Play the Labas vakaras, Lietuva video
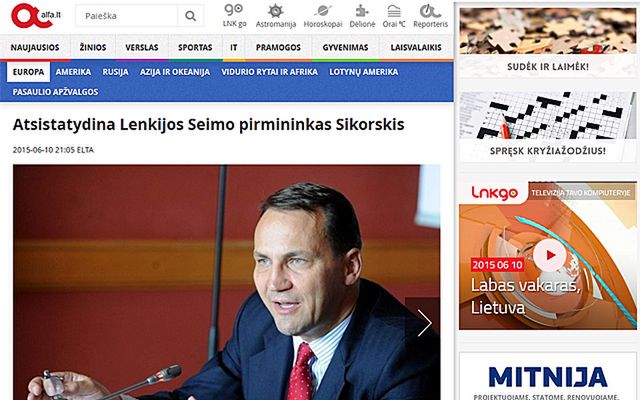640x400 pixels. (x=549, y=256)
